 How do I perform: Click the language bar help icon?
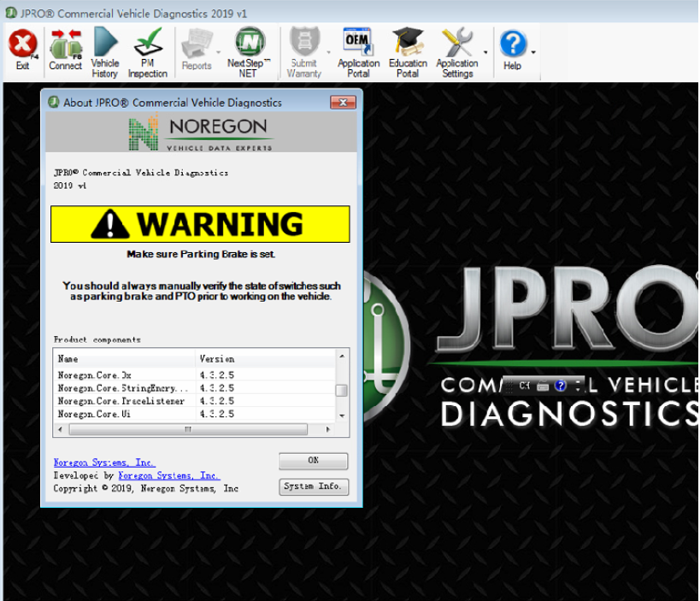[x=561, y=386]
